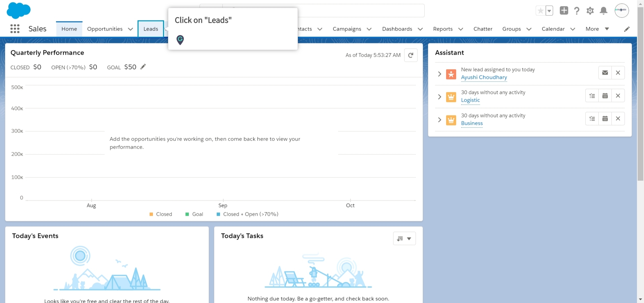Screen dimensions: 644x303
Task: Open the Reports tab dropdown chevron
Action: [461, 29]
